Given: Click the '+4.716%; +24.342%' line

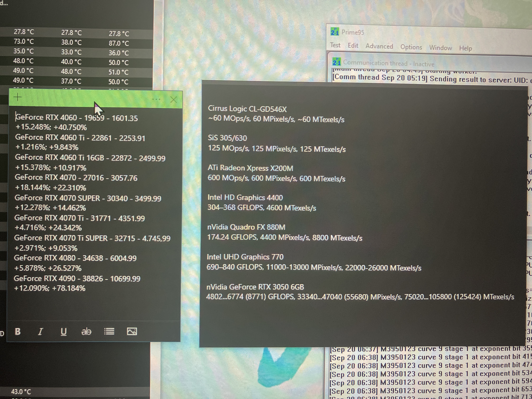Looking at the screenshot, I should 48,227.
